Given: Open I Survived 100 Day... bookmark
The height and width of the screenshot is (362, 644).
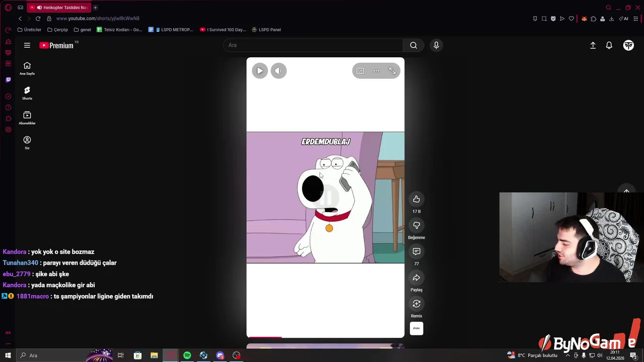Looking at the screenshot, I should [x=223, y=30].
